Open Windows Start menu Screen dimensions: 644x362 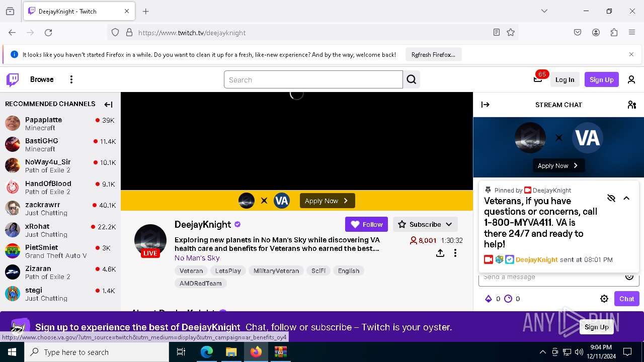12,352
